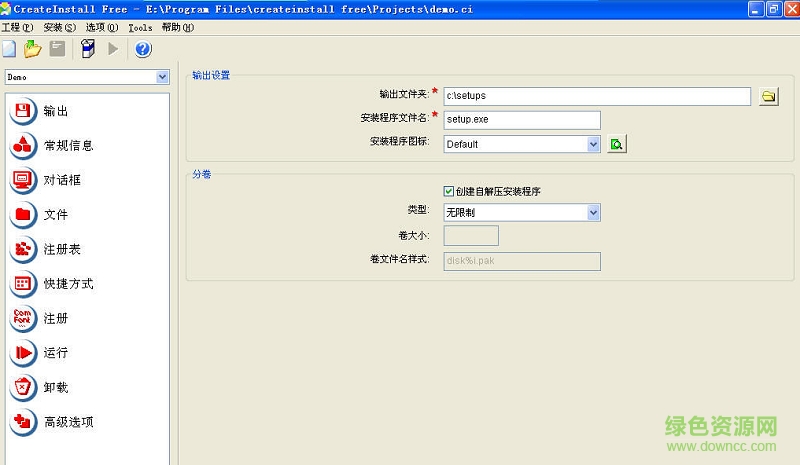Select the 常规信息 section icon

pos(23,145)
